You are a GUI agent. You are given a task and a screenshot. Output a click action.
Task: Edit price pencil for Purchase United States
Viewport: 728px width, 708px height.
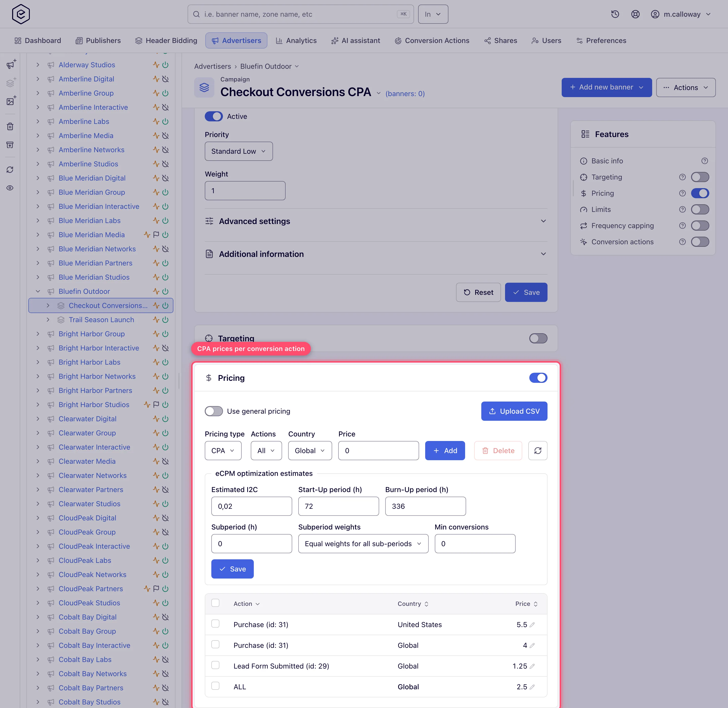532,625
